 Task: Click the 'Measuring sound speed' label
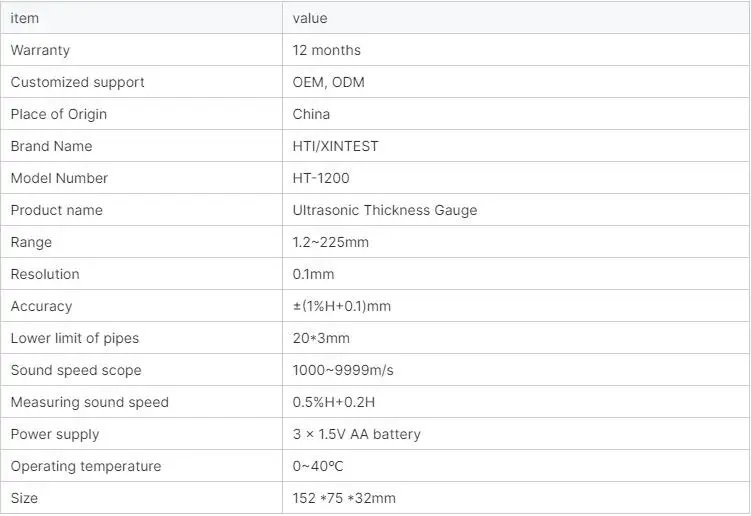click(x=90, y=402)
